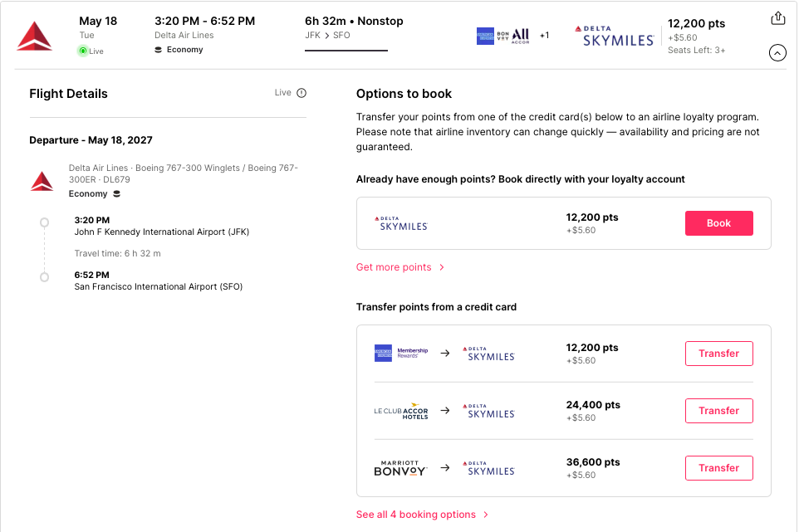The image size is (799, 532).
Task: Click the Marriott Bonvoy logo
Action: (x=400, y=468)
